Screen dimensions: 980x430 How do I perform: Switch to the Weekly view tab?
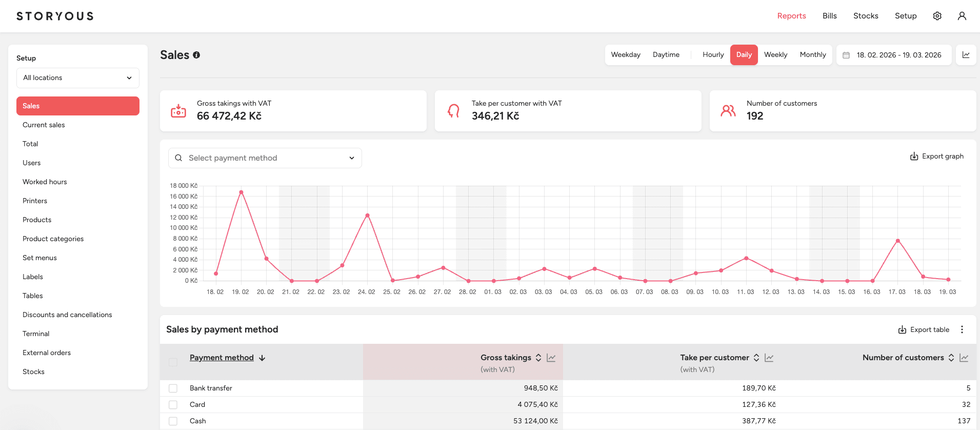click(x=775, y=55)
